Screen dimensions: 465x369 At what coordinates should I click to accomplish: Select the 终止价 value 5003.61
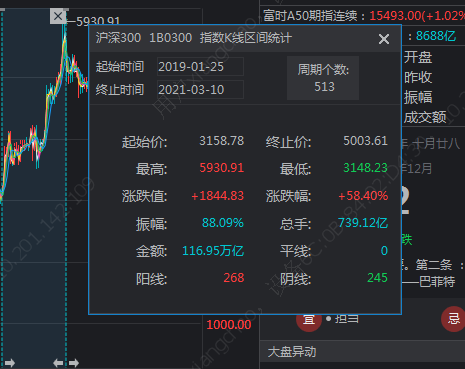[366, 141]
